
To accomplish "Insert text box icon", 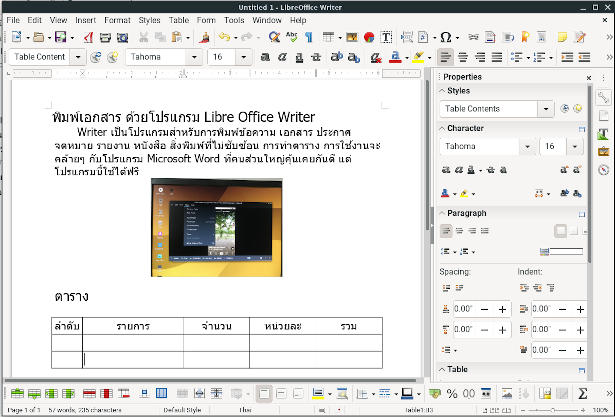I will 386,37.
